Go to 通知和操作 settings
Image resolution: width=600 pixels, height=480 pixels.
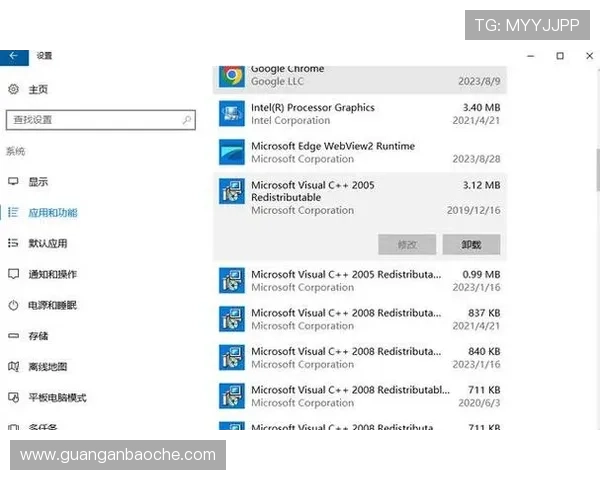pyautogui.click(x=52, y=274)
